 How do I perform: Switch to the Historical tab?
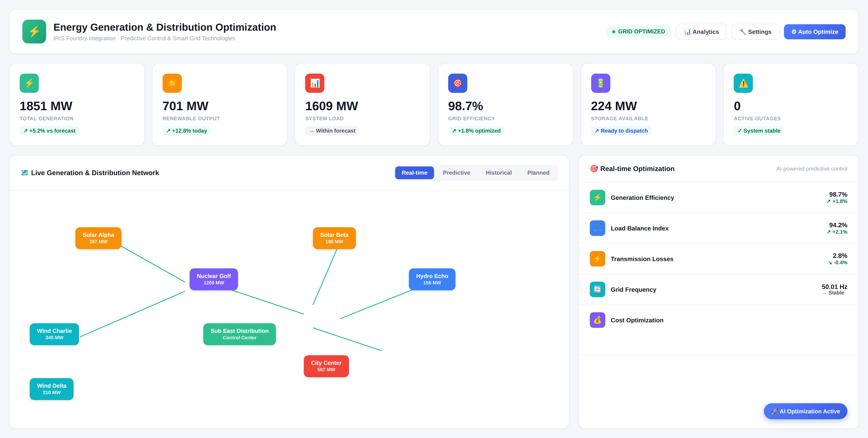click(498, 173)
